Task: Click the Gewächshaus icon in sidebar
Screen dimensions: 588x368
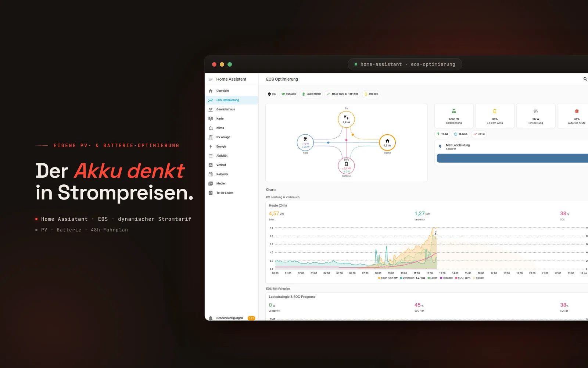Action: 211,109
